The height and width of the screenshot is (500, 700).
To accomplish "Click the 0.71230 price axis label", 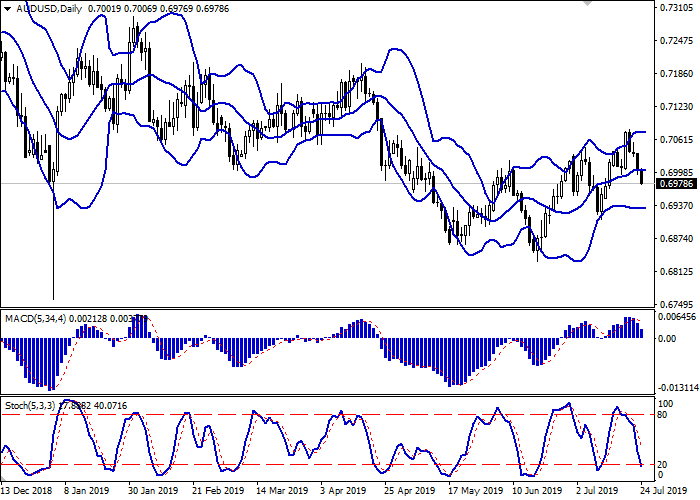I will click(x=677, y=107).
